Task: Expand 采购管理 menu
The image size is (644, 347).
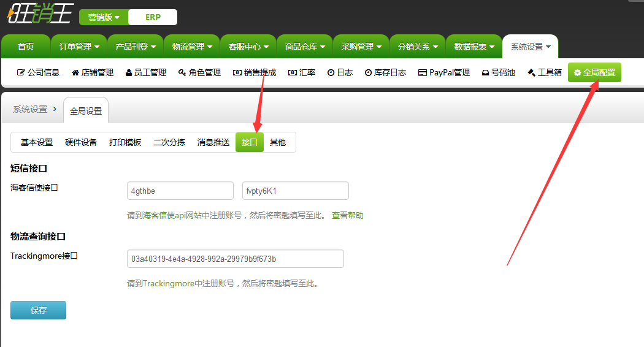Action: tap(361, 47)
